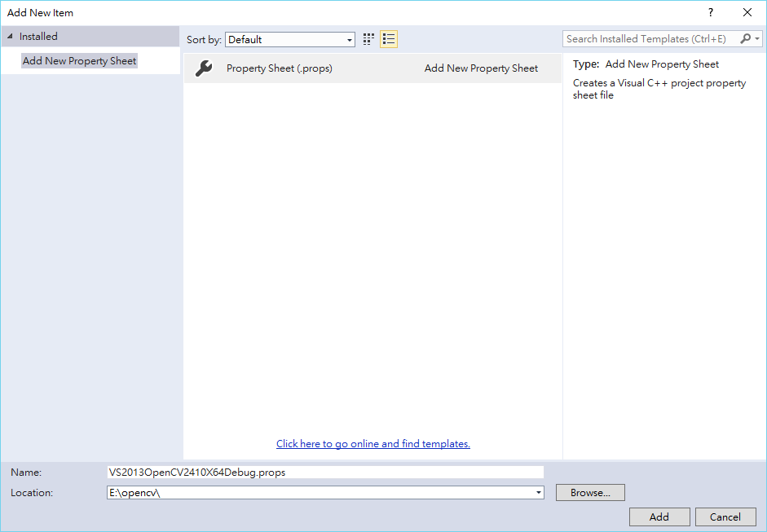Click 'Add New Property Sheet' in template row
Image resolution: width=767 pixels, height=532 pixels.
(x=481, y=68)
